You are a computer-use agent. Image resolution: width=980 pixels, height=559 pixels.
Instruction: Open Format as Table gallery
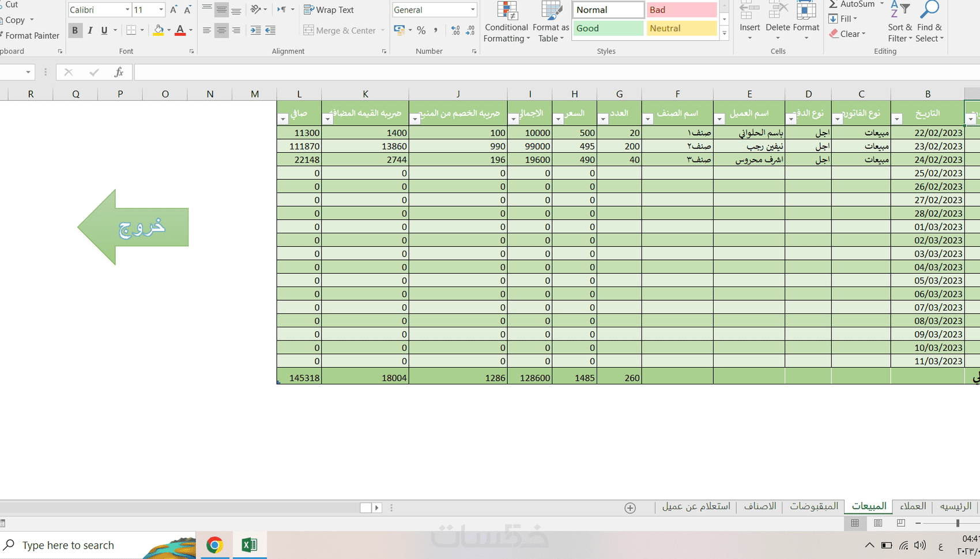[x=551, y=22]
